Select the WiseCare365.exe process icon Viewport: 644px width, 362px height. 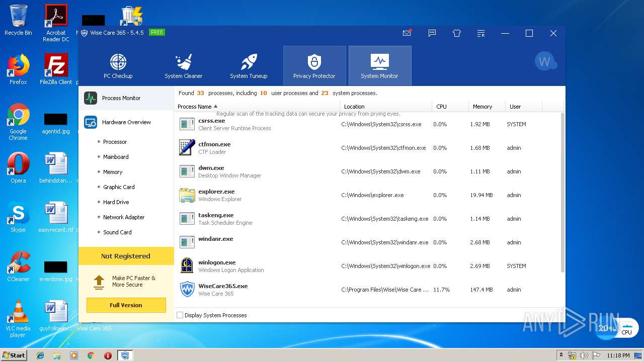[187, 290]
